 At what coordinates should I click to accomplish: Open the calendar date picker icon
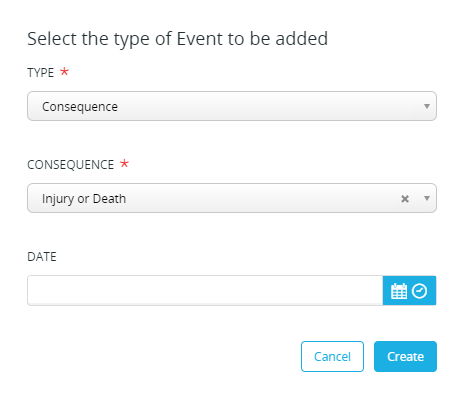[399, 291]
